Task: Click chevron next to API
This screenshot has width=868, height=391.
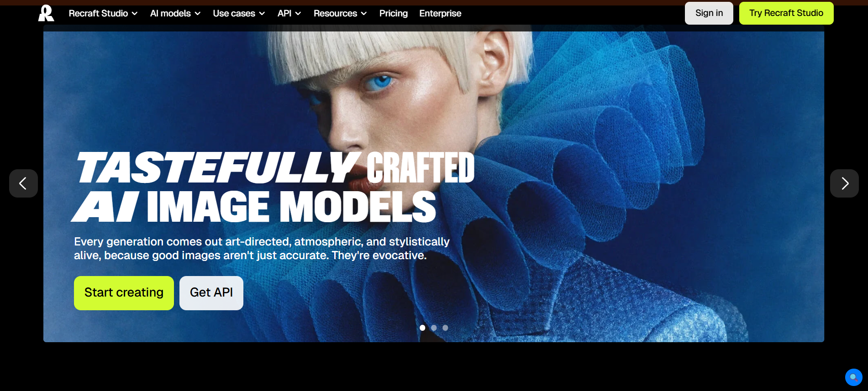Action: click(298, 14)
